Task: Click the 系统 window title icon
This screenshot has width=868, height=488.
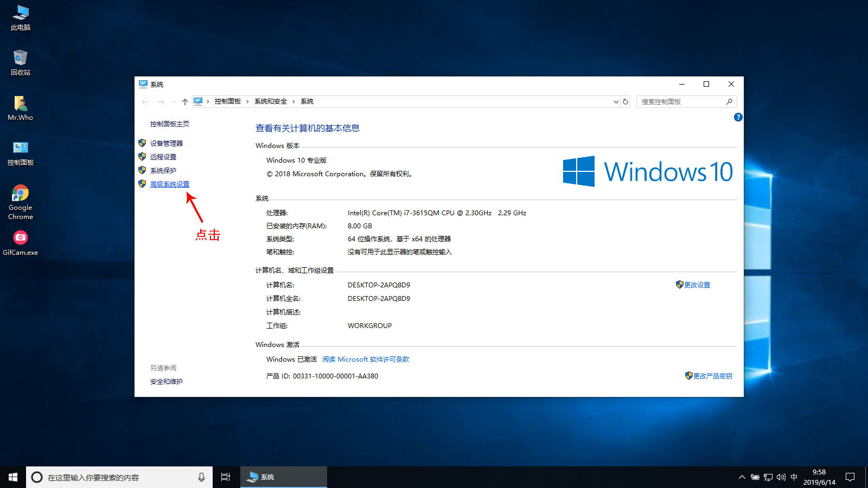Action: (x=143, y=84)
